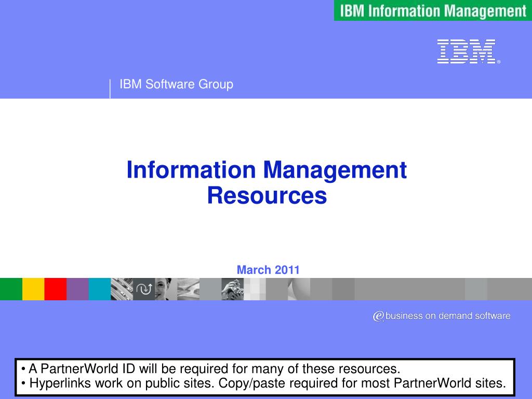Click the IBM Information Management green banner
This screenshot has width=532, height=399.
click(x=433, y=10)
